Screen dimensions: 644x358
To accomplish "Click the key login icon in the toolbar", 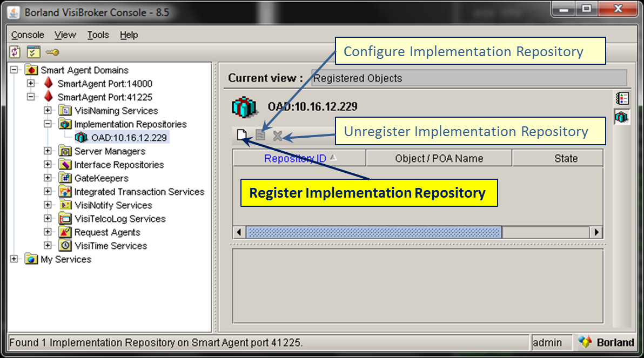I will (52, 52).
